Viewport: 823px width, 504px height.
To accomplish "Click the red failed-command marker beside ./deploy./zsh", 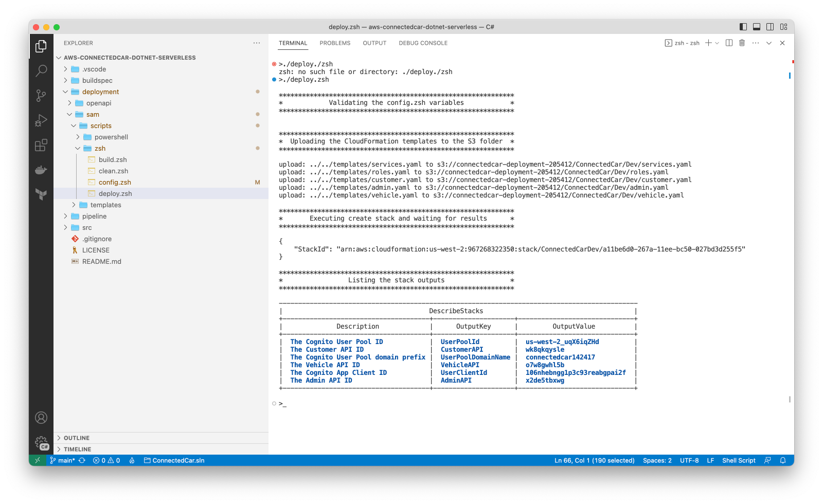I will pos(274,64).
